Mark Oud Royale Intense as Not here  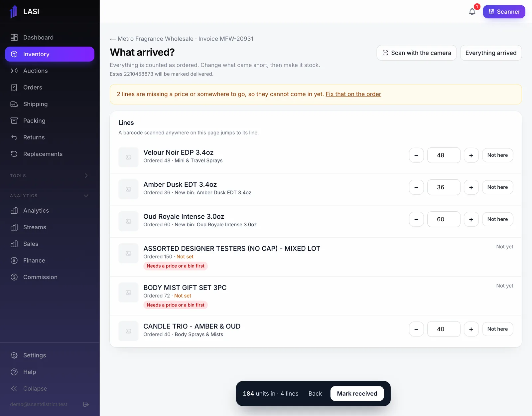pyautogui.click(x=497, y=219)
